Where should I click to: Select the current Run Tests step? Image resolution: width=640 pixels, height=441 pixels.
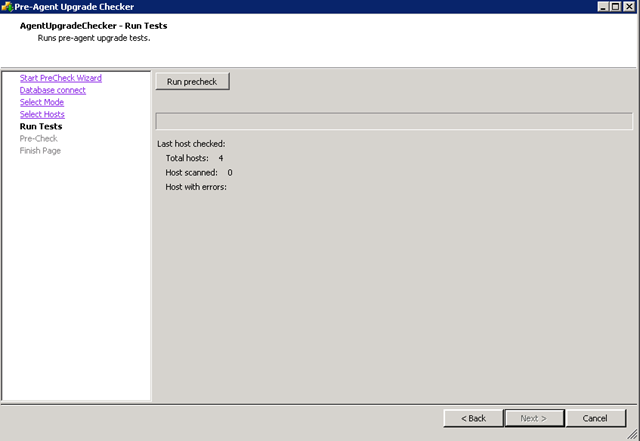[x=41, y=127]
